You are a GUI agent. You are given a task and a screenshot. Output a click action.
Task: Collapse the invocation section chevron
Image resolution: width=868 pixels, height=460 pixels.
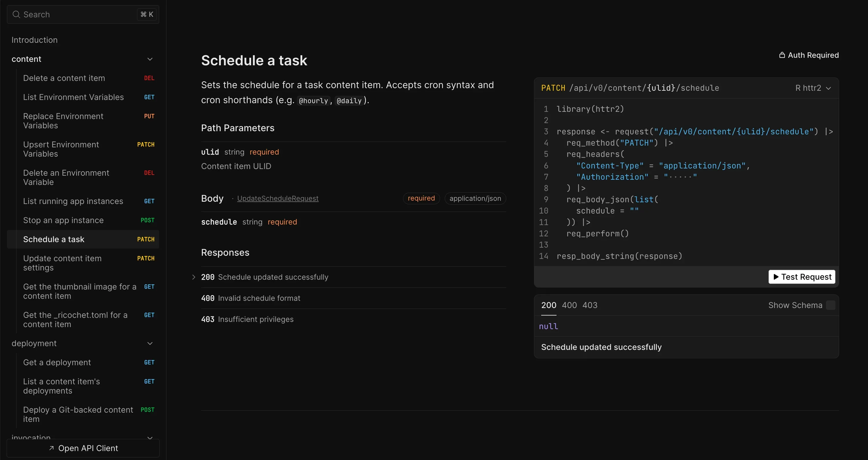(x=150, y=437)
